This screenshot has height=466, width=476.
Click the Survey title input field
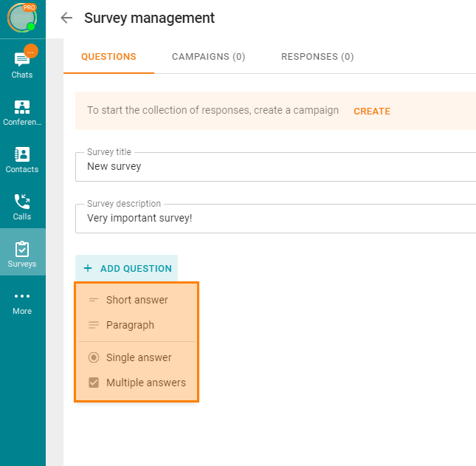click(x=276, y=167)
